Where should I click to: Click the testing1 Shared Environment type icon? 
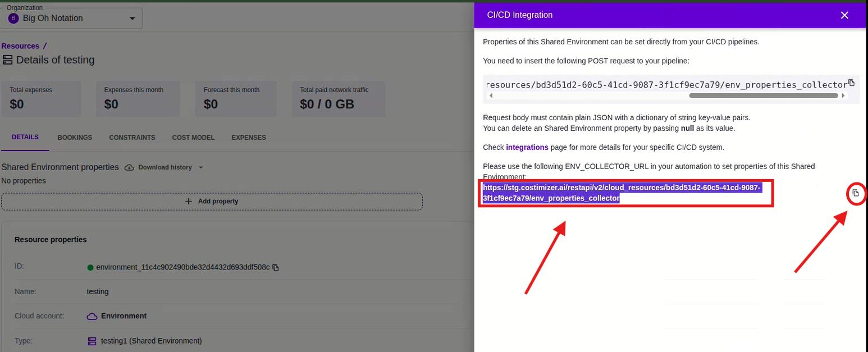click(92, 341)
